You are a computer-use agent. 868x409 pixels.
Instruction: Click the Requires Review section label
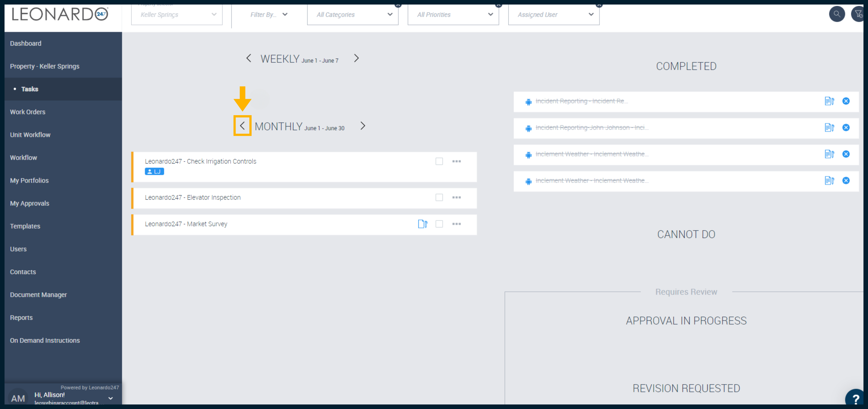coord(686,292)
